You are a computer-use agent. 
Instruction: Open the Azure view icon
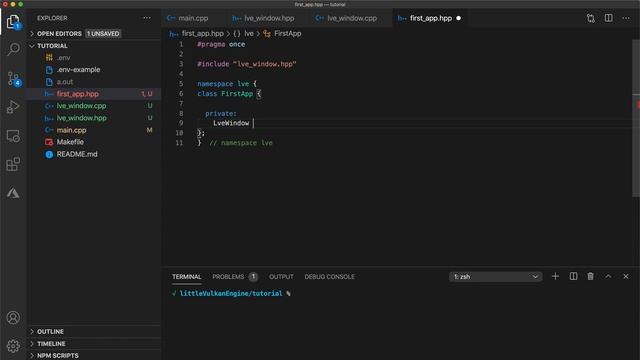pyautogui.click(x=13, y=193)
